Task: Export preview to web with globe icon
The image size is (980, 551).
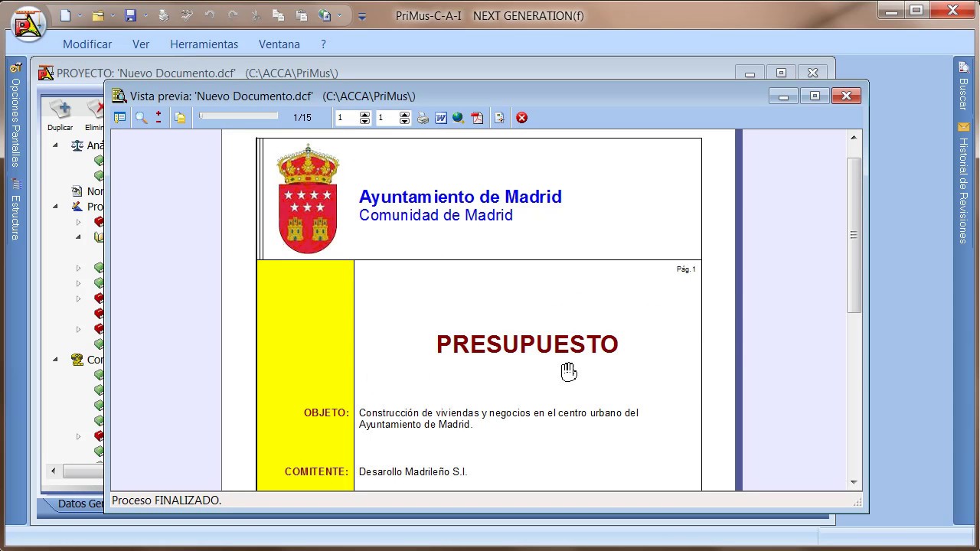Action: pos(459,118)
